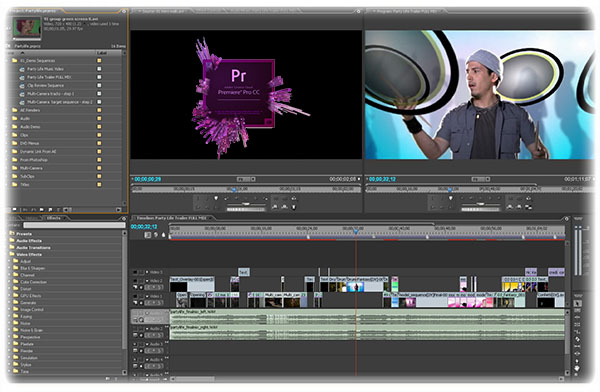
Task: Click Set Unnumbered Marker icon in Timeline
Action: point(164,235)
